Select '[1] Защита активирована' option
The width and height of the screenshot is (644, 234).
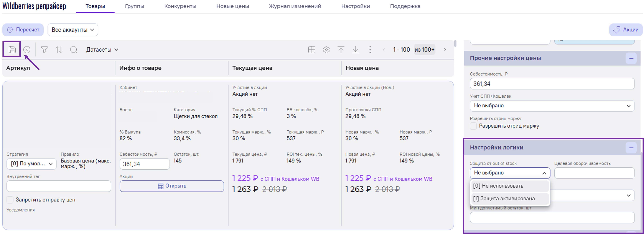(x=504, y=199)
